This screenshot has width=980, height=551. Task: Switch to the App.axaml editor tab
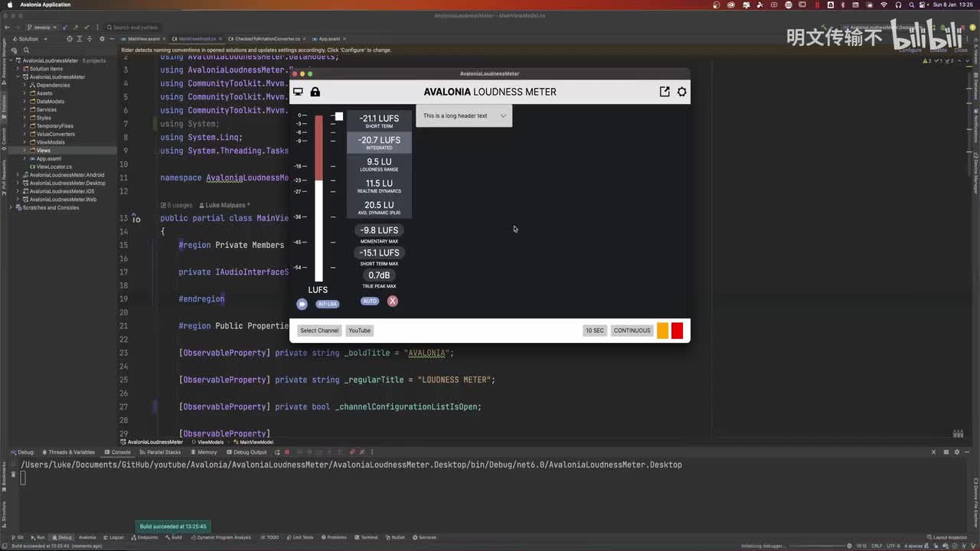(329, 38)
